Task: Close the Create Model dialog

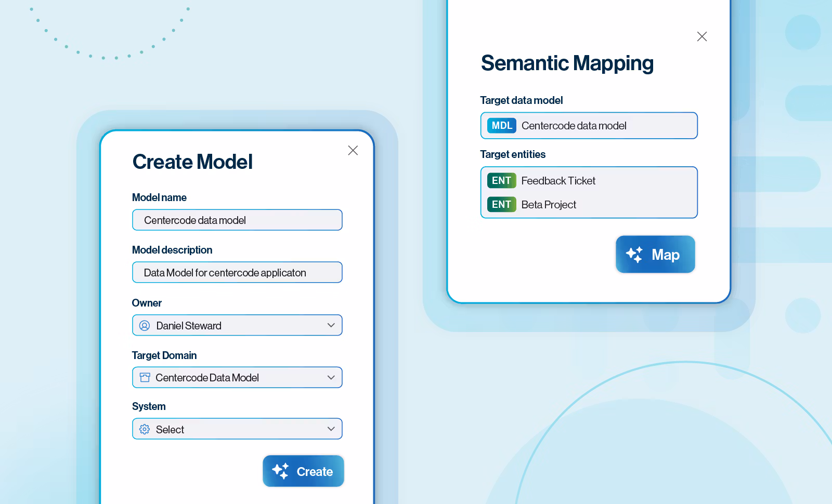Action: point(353,150)
